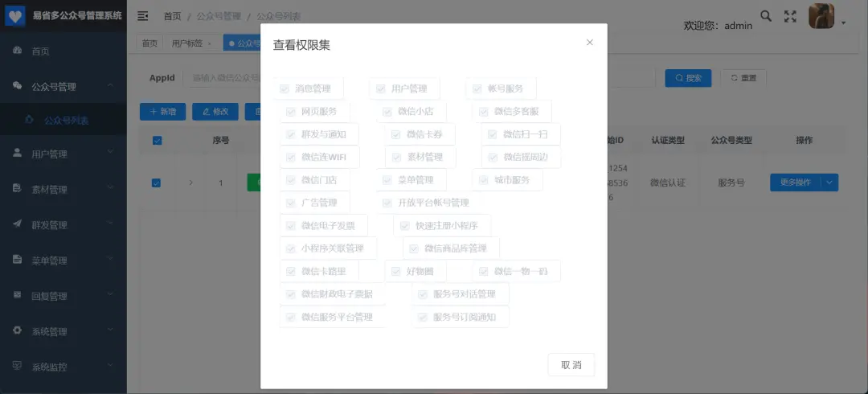The width and height of the screenshot is (868, 394).
Task: Click the WeChat icon beside 公众号管理
Action: tap(17, 87)
